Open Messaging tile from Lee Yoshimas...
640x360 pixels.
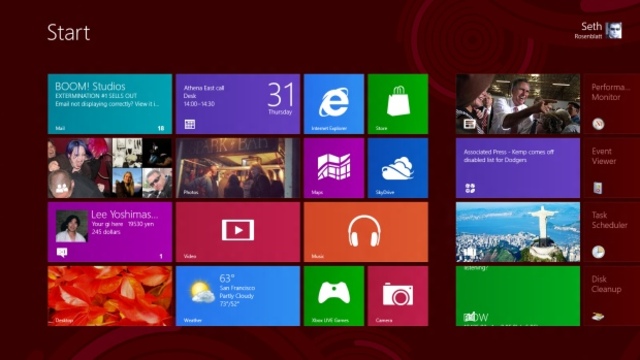[110, 232]
